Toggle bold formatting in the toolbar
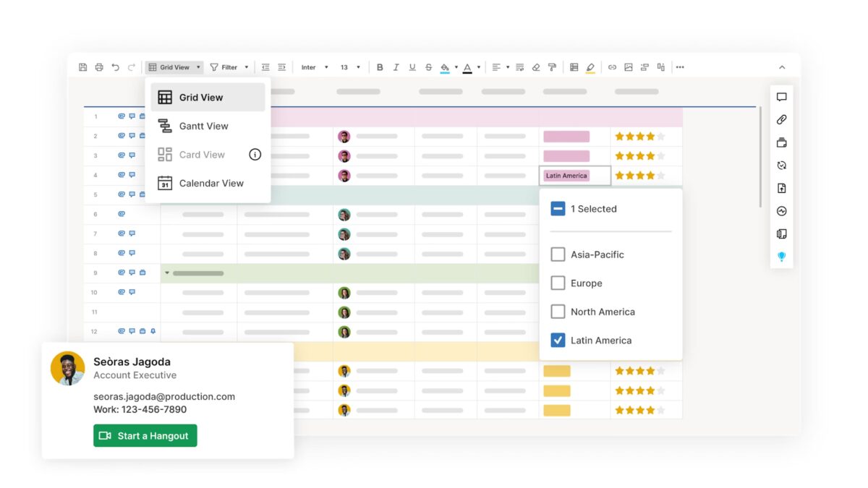The height and width of the screenshot is (488, 868). click(x=380, y=67)
